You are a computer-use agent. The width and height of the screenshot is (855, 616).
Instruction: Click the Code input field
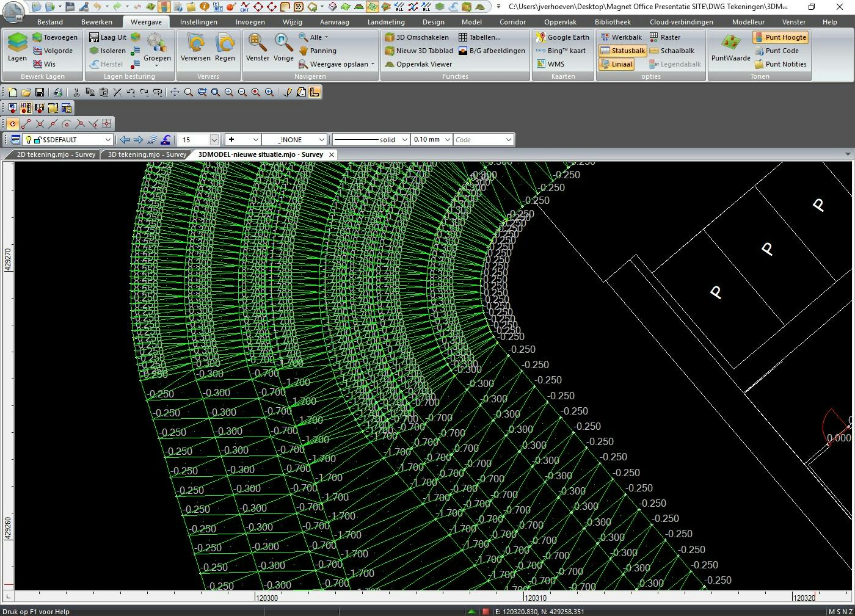point(478,140)
